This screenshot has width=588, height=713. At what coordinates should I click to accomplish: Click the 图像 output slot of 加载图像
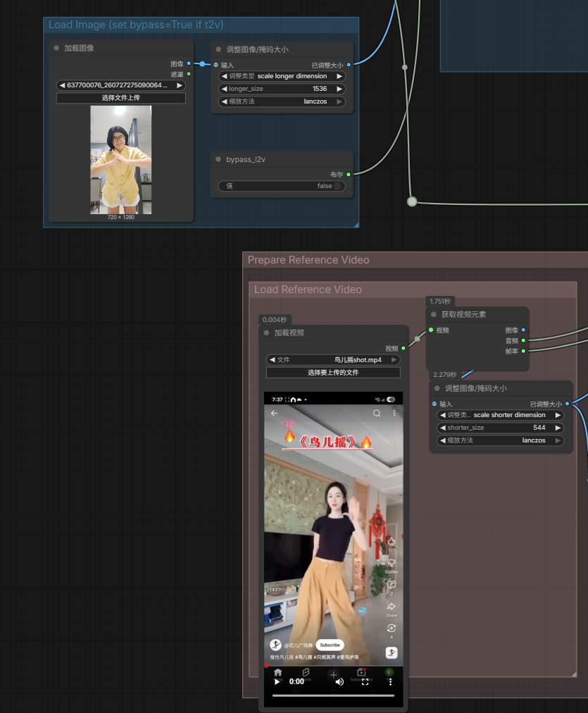pyautogui.click(x=189, y=63)
